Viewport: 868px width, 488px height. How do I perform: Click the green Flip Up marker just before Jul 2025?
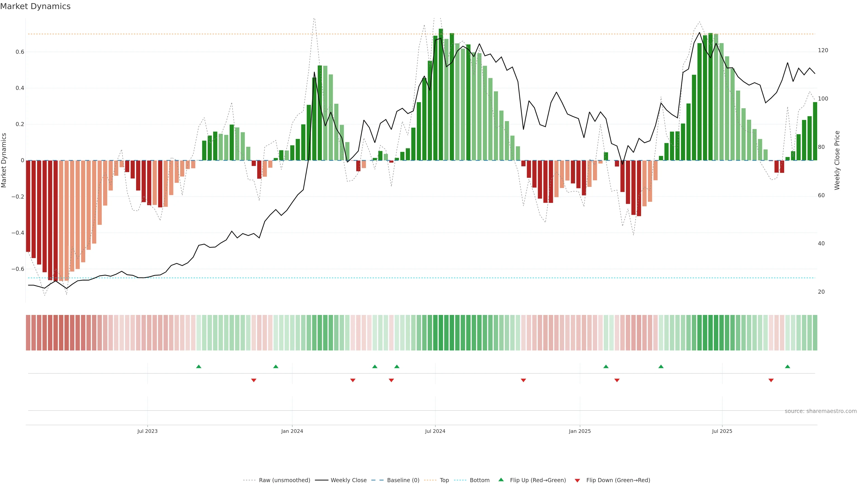(661, 366)
